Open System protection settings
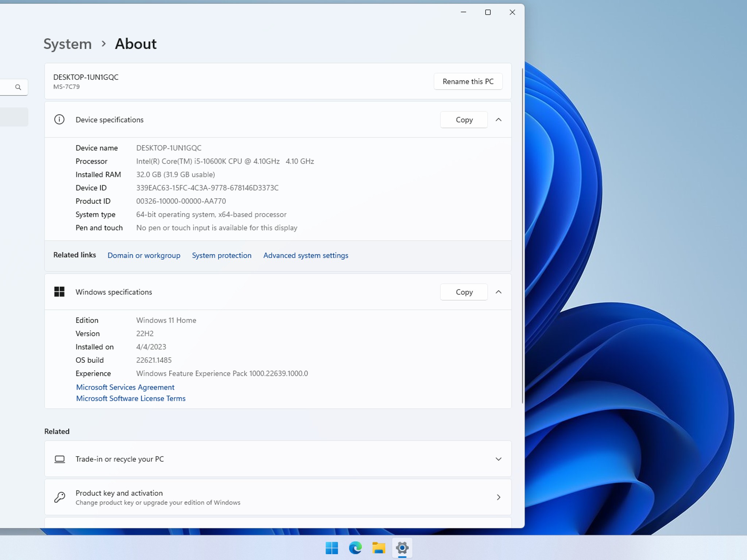 [x=221, y=255]
